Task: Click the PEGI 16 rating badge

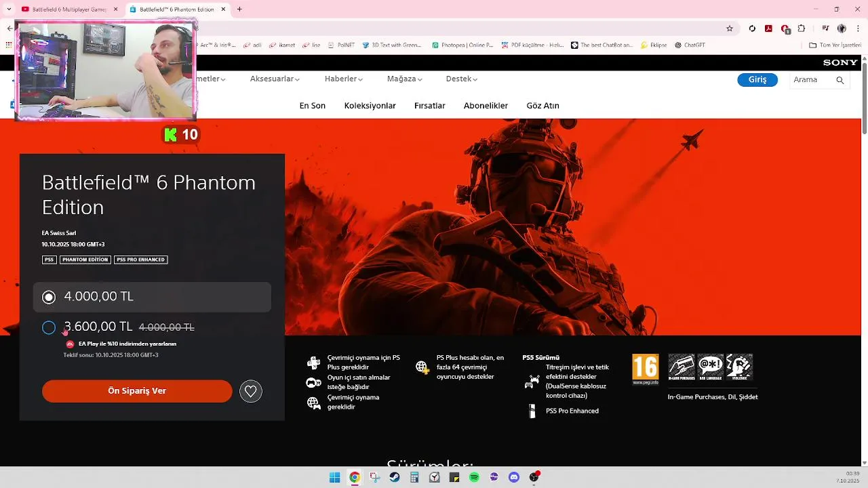Action: (x=645, y=369)
